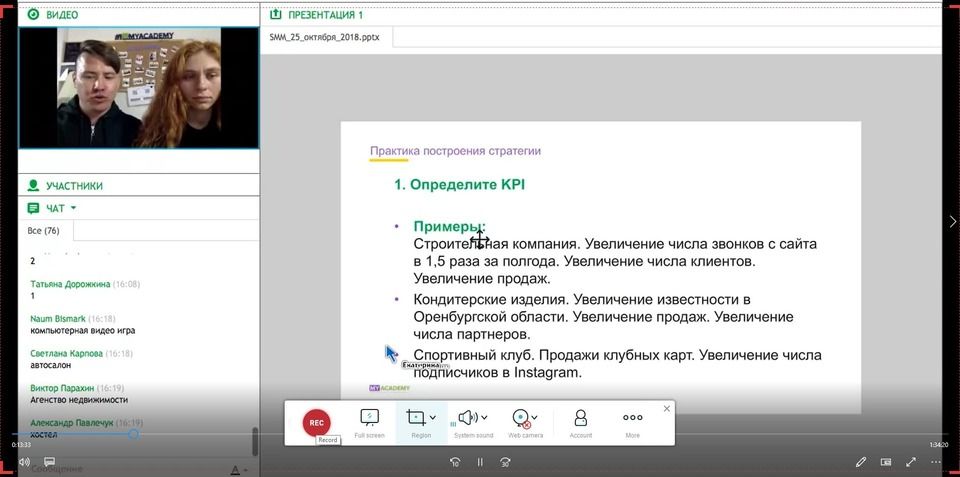Click slide title Практика построения стратегии
The width and height of the screenshot is (960, 477).
coord(456,151)
